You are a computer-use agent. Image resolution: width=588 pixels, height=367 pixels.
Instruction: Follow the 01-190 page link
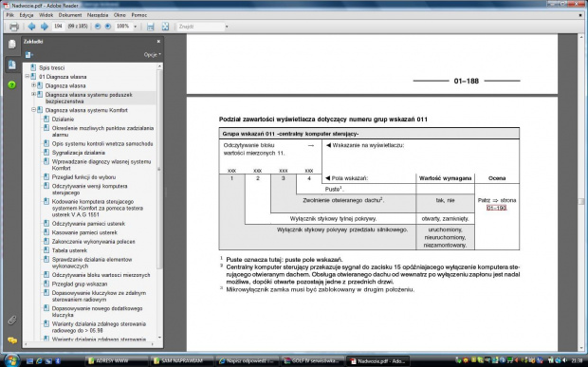pos(497,208)
